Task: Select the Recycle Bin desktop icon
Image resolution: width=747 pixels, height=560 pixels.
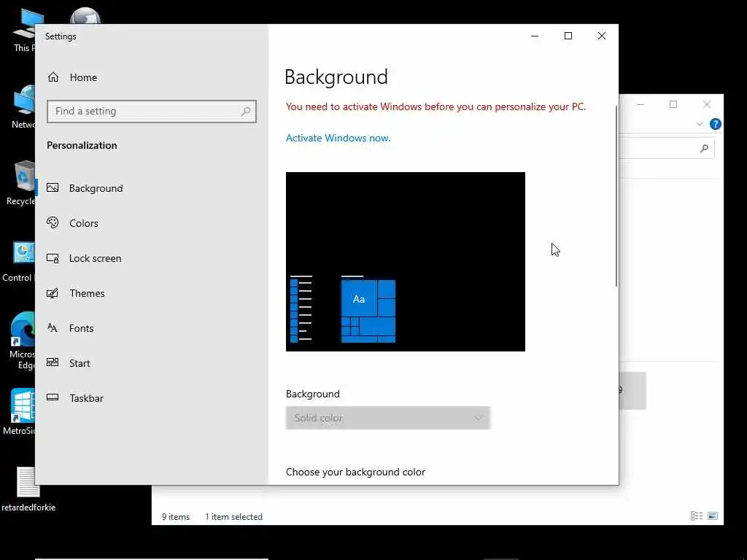Action: pos(21,183)
